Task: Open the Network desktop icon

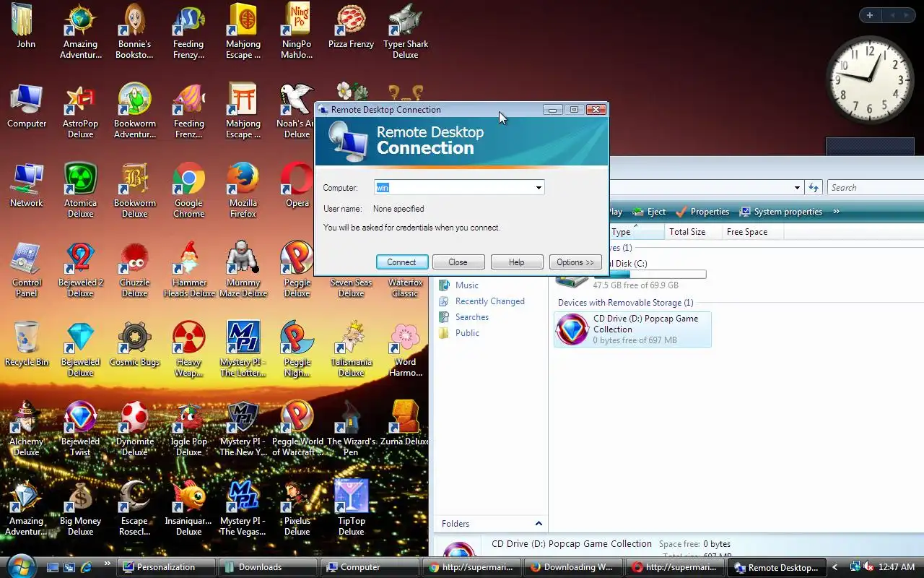Action: click(27, 186)
